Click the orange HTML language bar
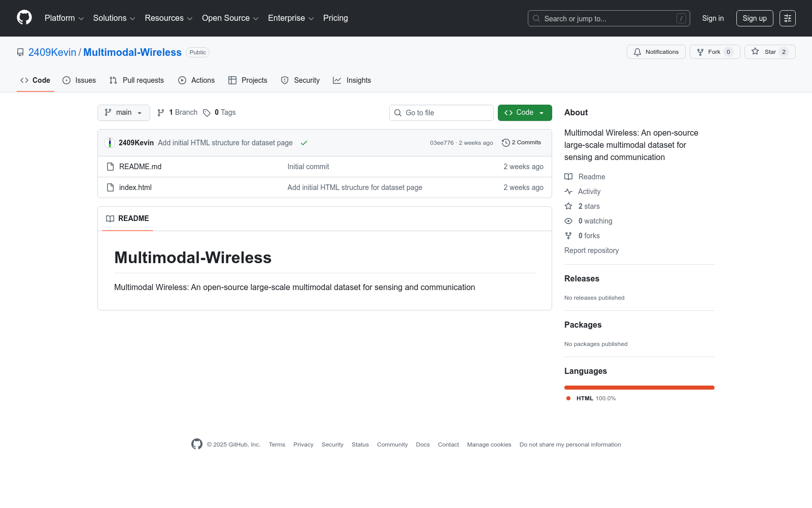The width and height of the screenshot is (812, 508). (639, 388)
